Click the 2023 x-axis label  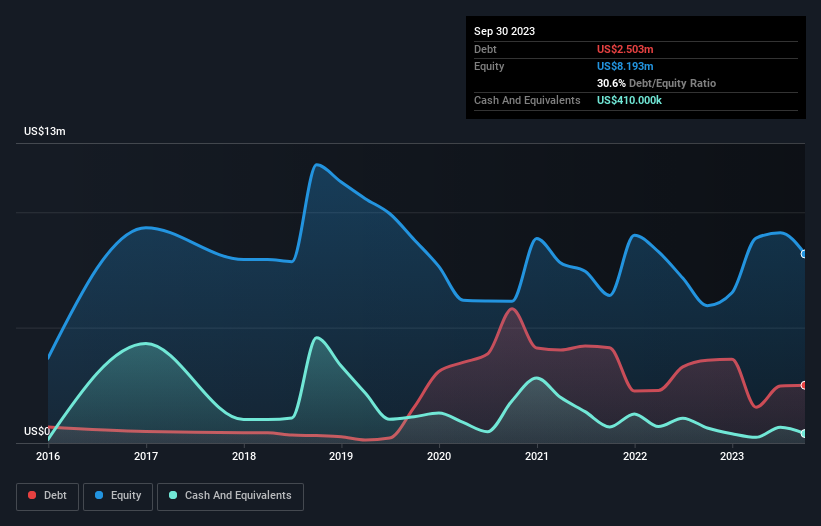click(732, 456)
